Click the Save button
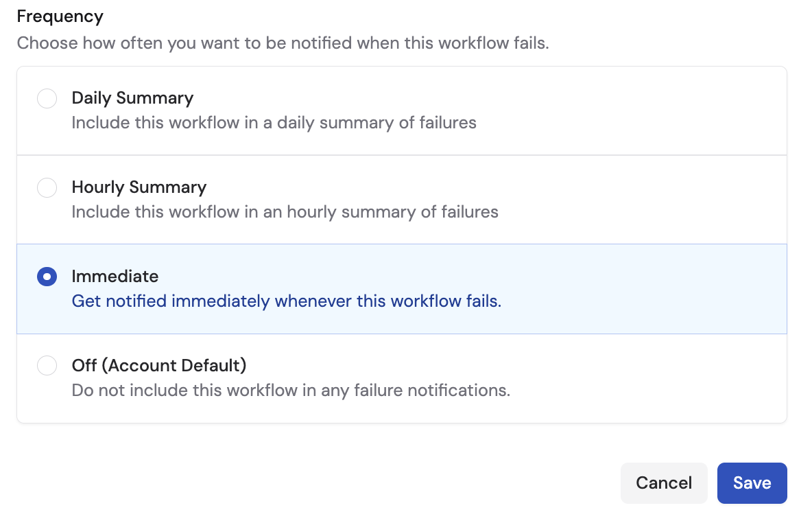The height and width of the screenshot is (523, 812). point(752,483)
